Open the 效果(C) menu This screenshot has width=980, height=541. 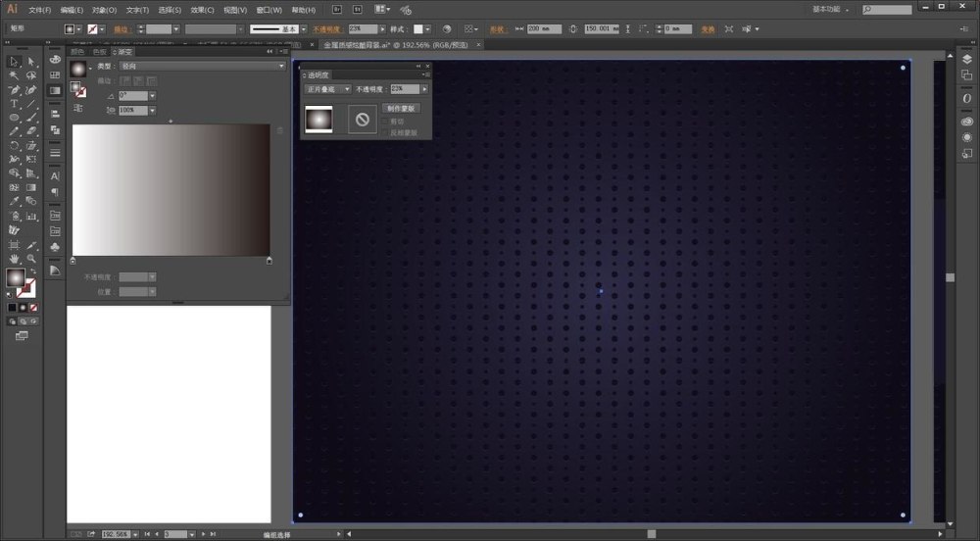tap(203, 10)
